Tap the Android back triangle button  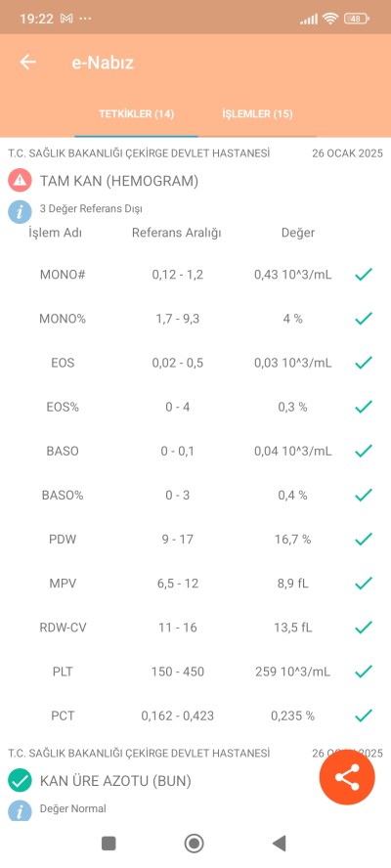(280, 844)
